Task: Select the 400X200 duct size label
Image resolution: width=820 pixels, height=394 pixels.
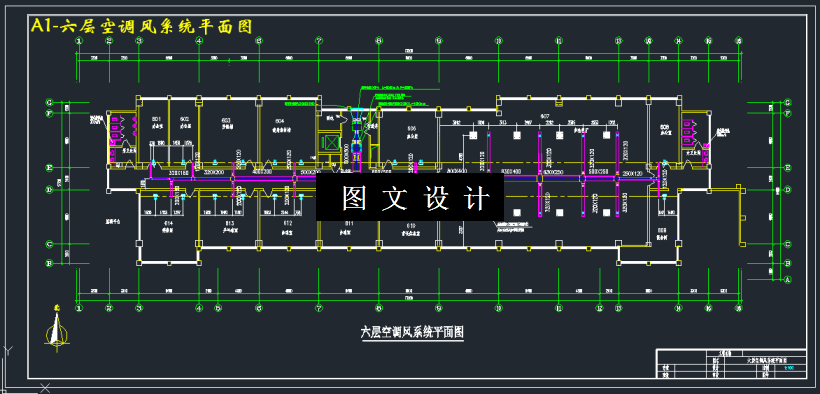Action: (263, 172)
